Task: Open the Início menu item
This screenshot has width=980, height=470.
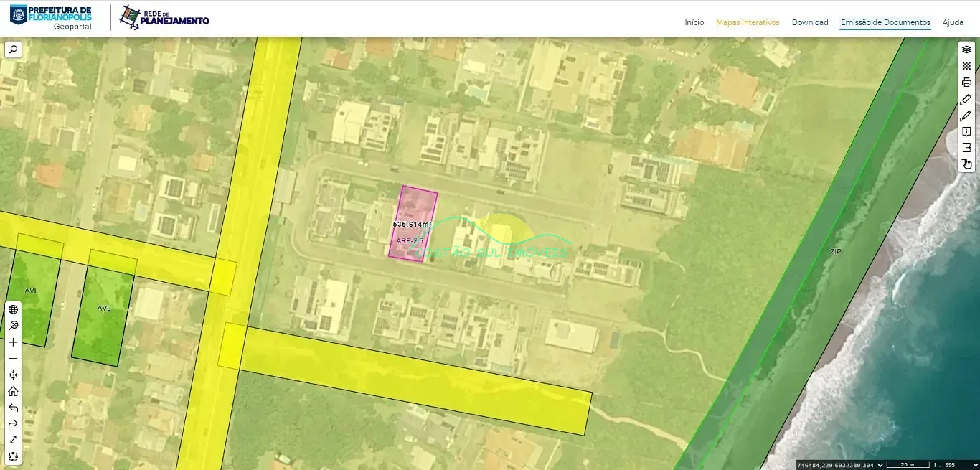Action: (694, 22)
